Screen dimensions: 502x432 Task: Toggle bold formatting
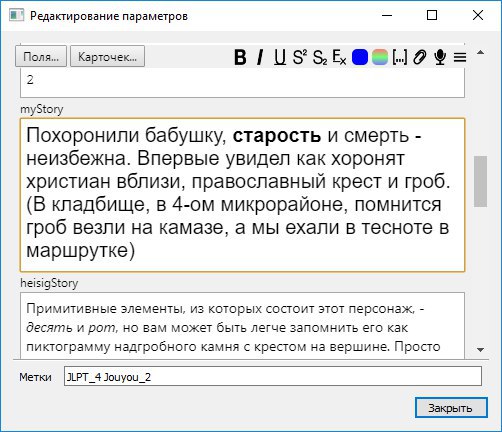[240, 57]
